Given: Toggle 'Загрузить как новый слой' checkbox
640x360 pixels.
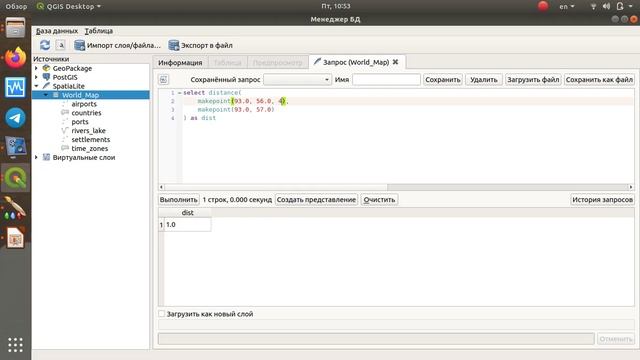Looking at the screenshot, I should 162,313.
